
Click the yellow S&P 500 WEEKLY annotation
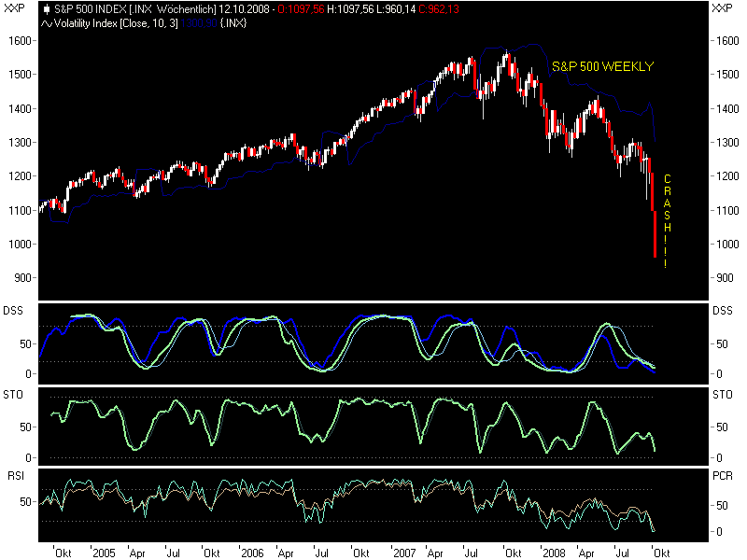coord(602,66)
